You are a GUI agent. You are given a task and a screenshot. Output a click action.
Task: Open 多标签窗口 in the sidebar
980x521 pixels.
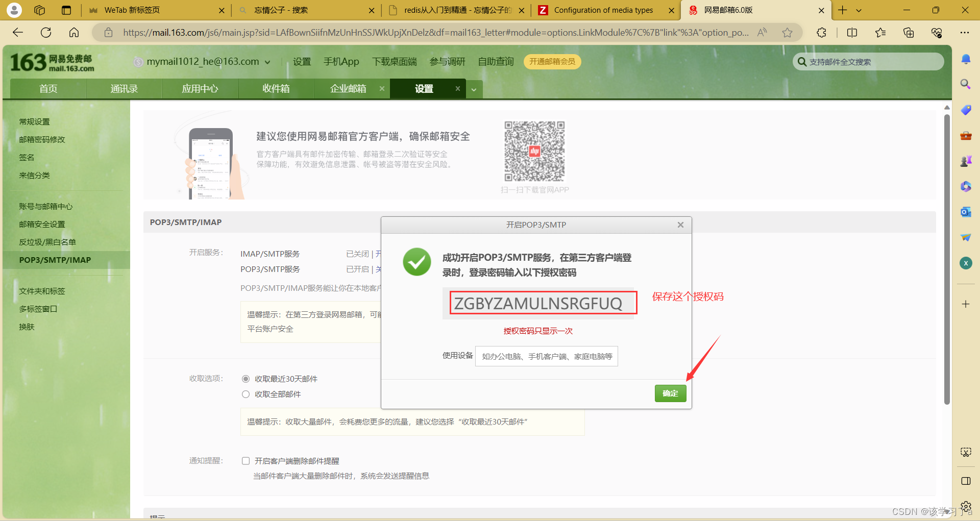pyautogui.click(x=38, y=309)
